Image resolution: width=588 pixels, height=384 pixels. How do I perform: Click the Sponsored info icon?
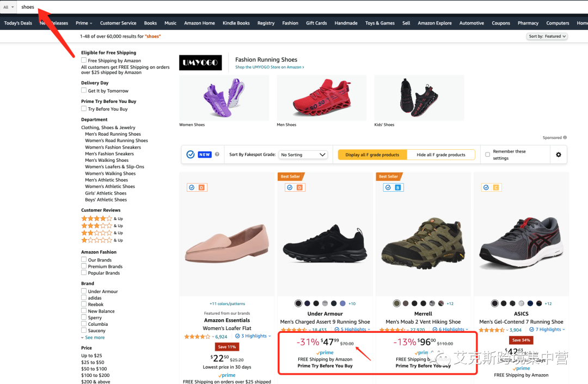tap(565, 138)
